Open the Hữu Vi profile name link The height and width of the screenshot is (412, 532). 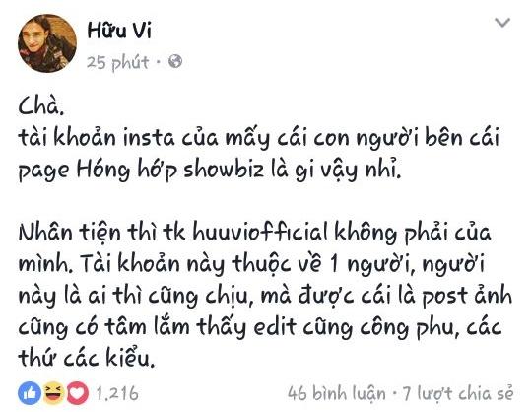point(119,30)
